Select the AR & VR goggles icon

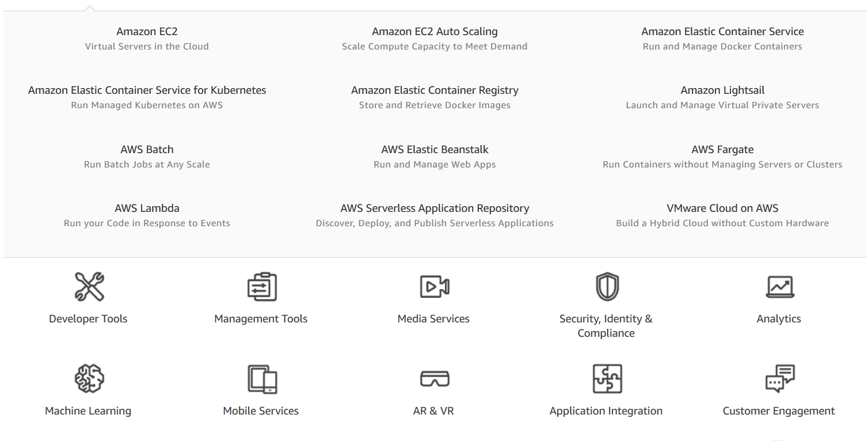433,378
